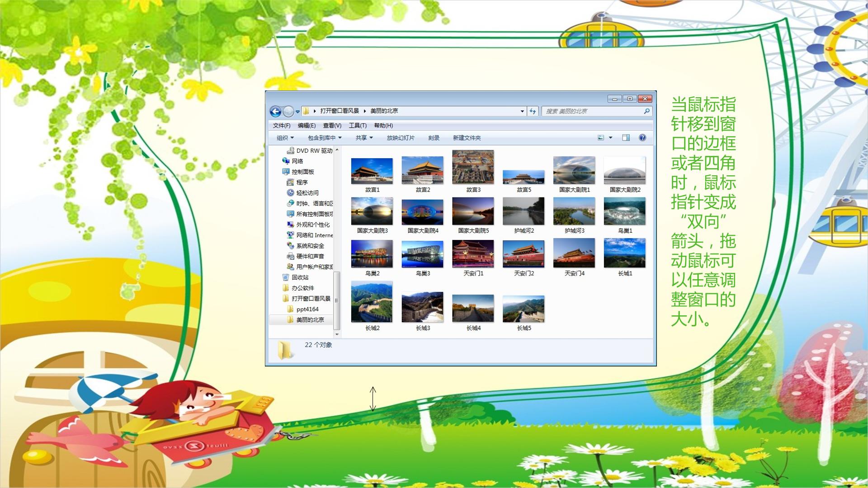This screenshot has height=488, width=868.
Task: Open the address bar history dropdown arrow
Action: tap(522, 111)
